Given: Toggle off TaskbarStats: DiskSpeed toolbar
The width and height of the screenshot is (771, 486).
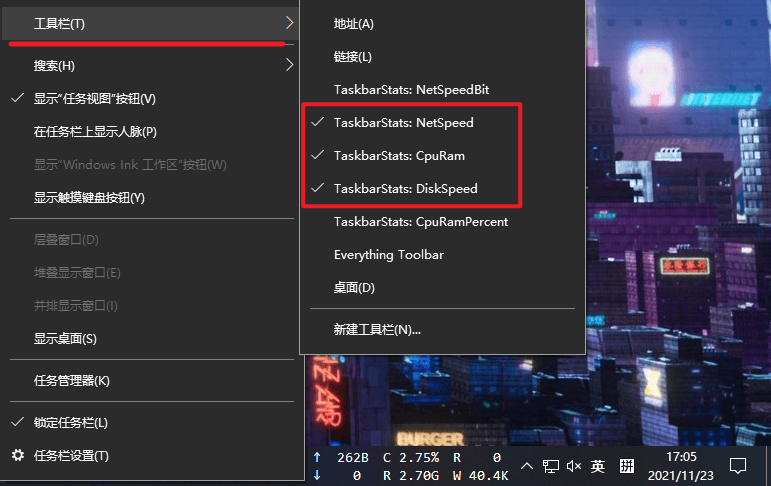Looking at the screenshot, I should coord(405,188).
